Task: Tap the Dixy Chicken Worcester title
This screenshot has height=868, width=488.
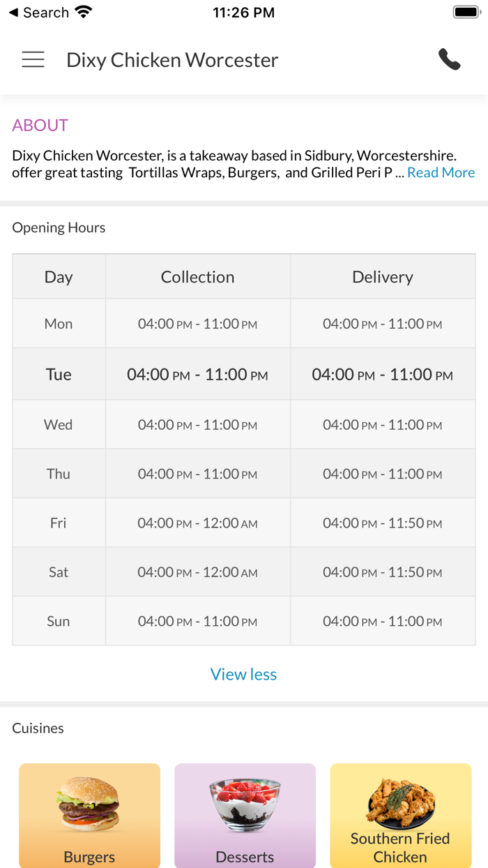Action: tap(172, 60)
